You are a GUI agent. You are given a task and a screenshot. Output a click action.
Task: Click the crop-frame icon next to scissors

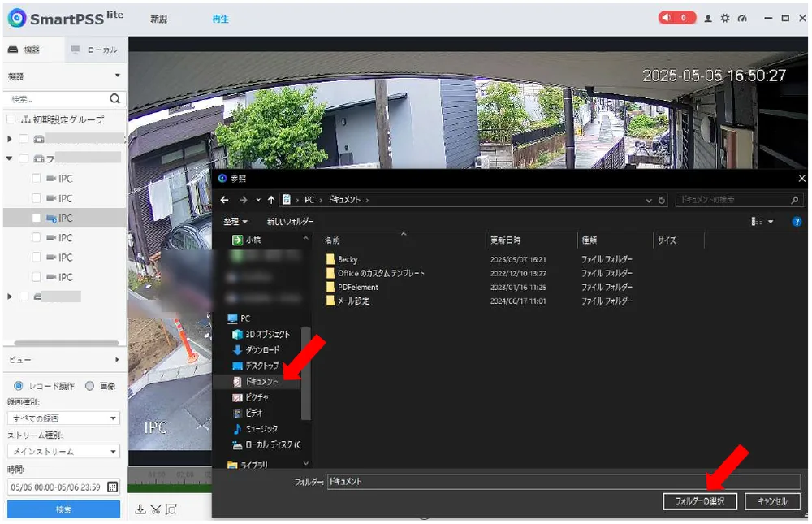(x=171, y=509)
